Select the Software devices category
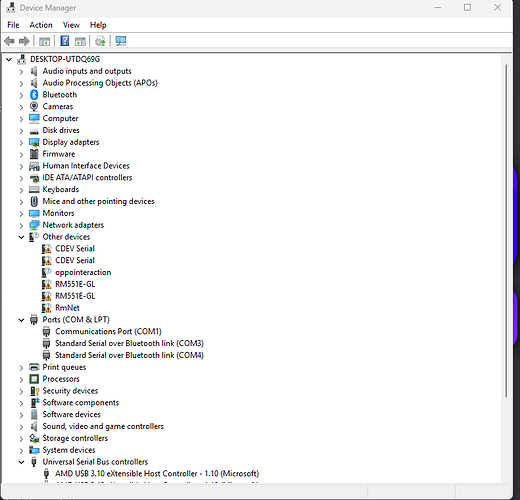520x500 pixels. pyautogui.click(x=71, y=415)
